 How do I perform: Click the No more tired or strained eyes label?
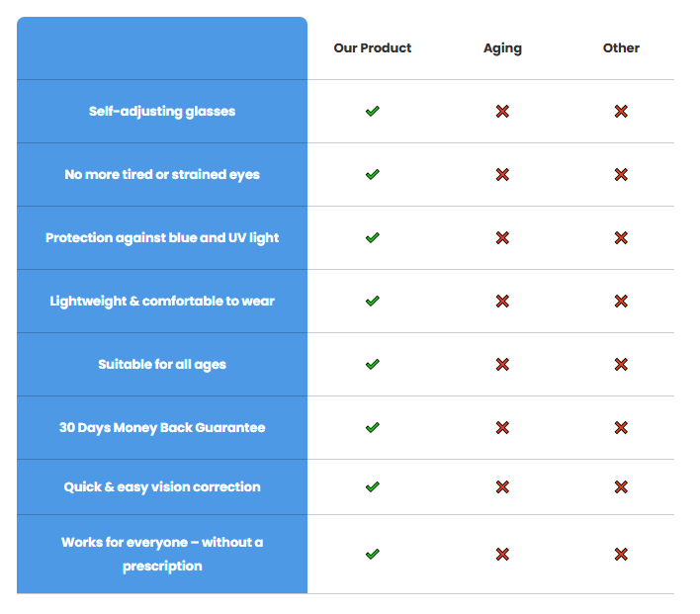point(162,175)
